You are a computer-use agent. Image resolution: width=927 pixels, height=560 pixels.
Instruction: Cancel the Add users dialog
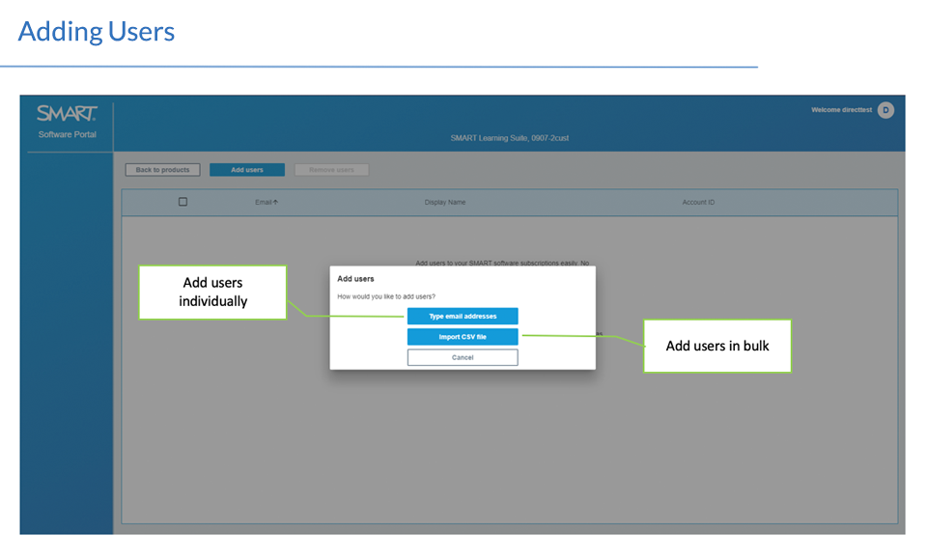click(x=463, y=358)
